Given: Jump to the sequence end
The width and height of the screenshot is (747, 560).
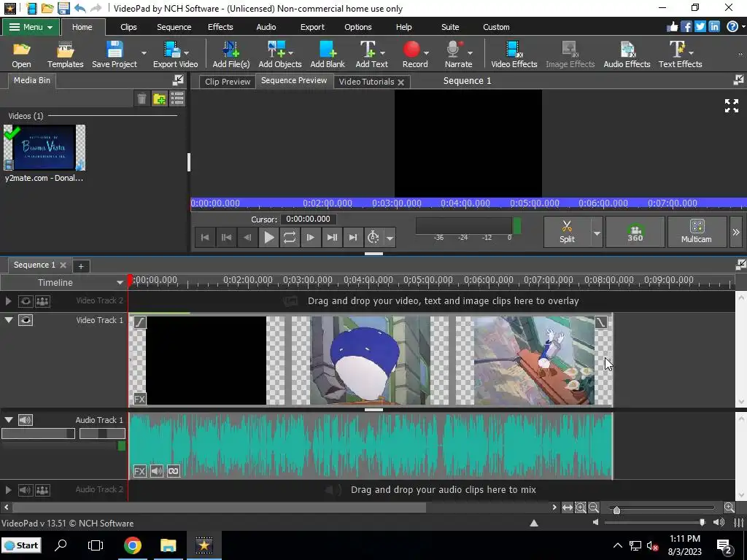Looking at the screenshot, I should point(352,237).
